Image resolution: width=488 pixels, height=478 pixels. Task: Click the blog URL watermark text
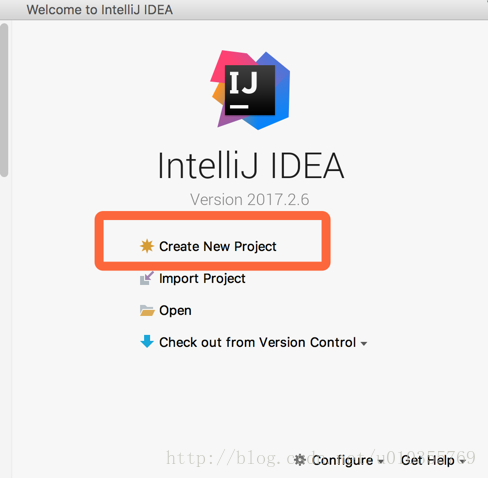[x=321, y=458]
